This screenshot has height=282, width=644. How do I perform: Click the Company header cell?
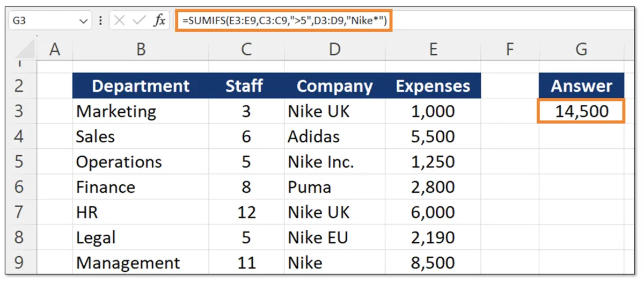(334, 86)
